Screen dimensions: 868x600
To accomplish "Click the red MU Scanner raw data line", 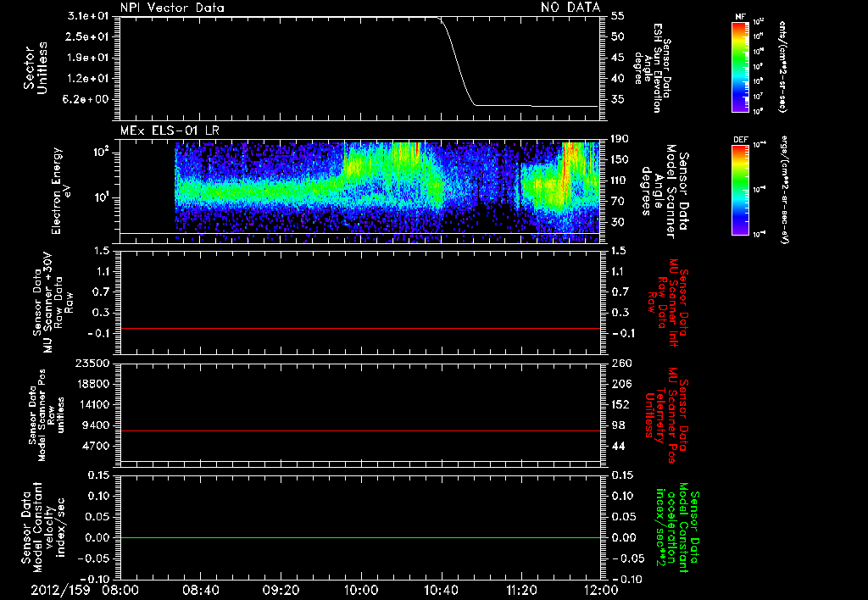I will coord(360,328).
